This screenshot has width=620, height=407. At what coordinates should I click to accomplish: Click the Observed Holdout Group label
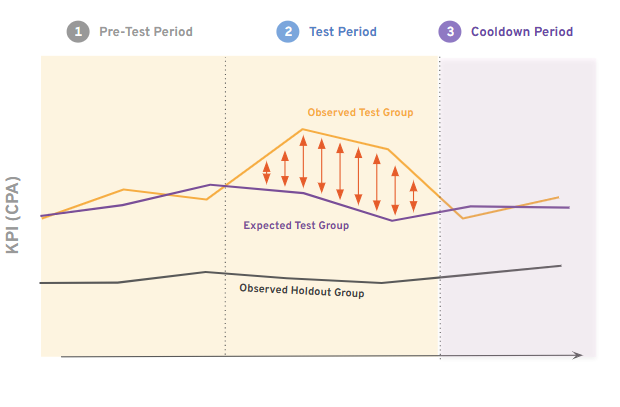pos(302,291)
